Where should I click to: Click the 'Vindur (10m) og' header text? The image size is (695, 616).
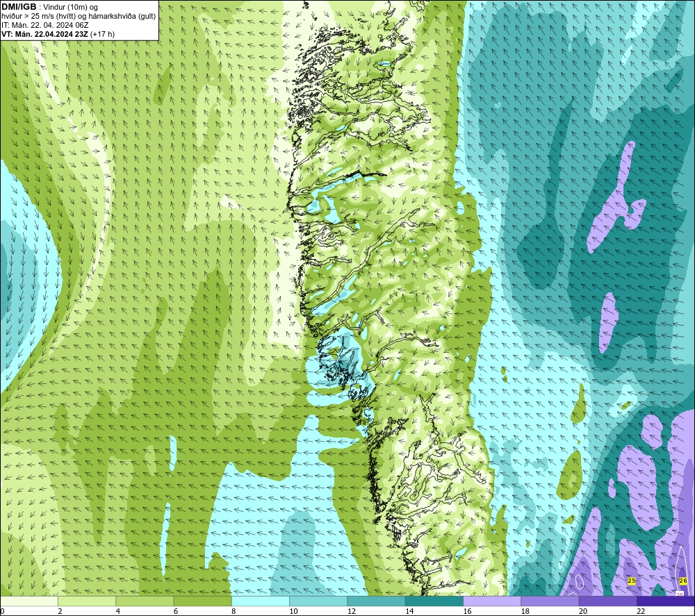[x=71, y=8]
